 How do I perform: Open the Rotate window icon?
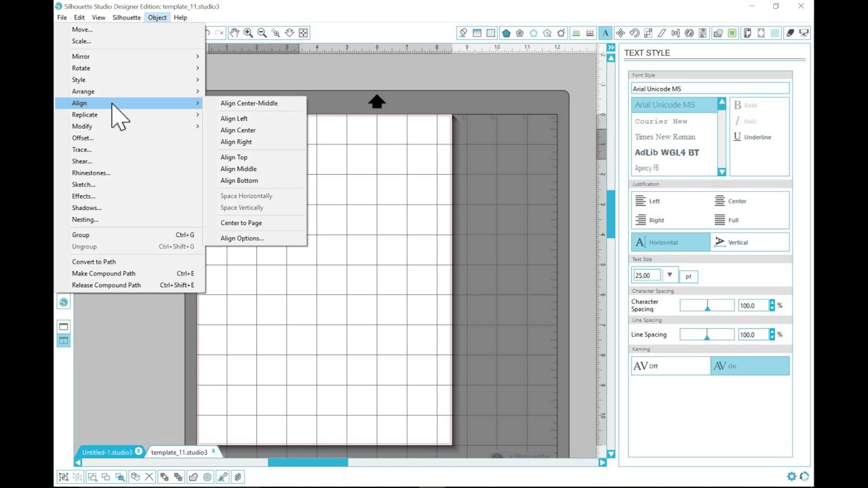(x=635, y=33)
